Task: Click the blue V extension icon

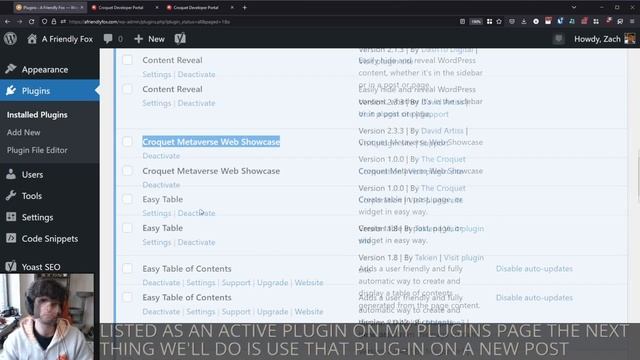Action: (x=560, y=21)
